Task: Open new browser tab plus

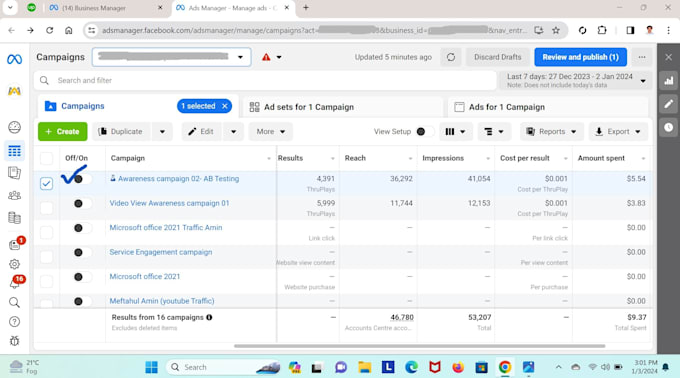Action: pos(306,7)
